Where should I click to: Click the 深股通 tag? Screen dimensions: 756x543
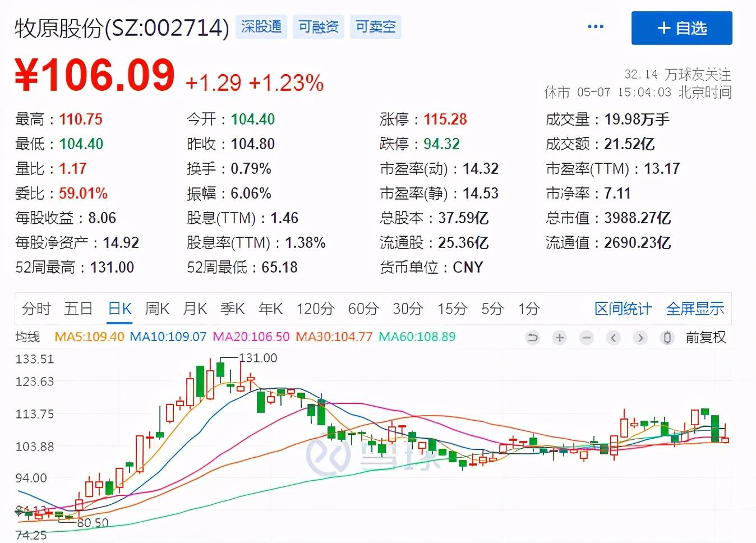tap(261, 26)
